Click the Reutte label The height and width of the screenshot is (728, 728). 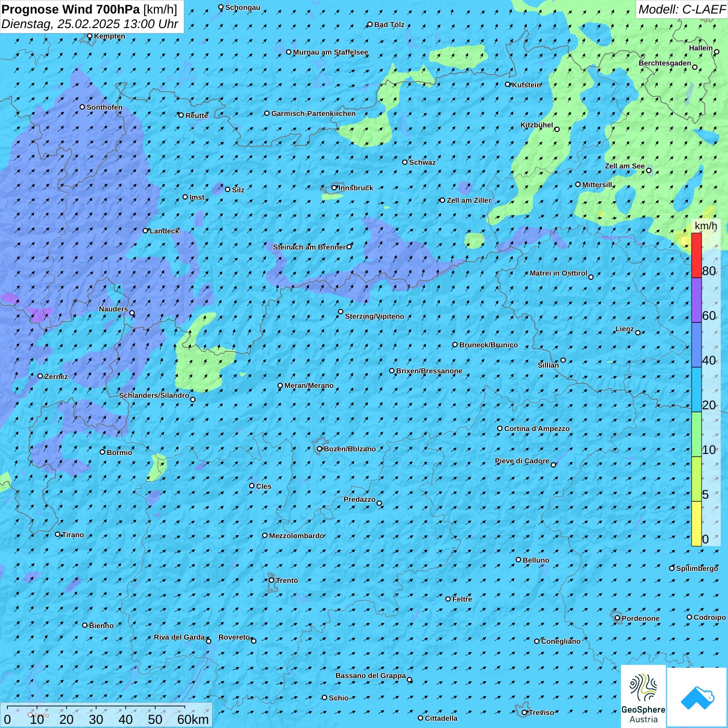point(197,115)
